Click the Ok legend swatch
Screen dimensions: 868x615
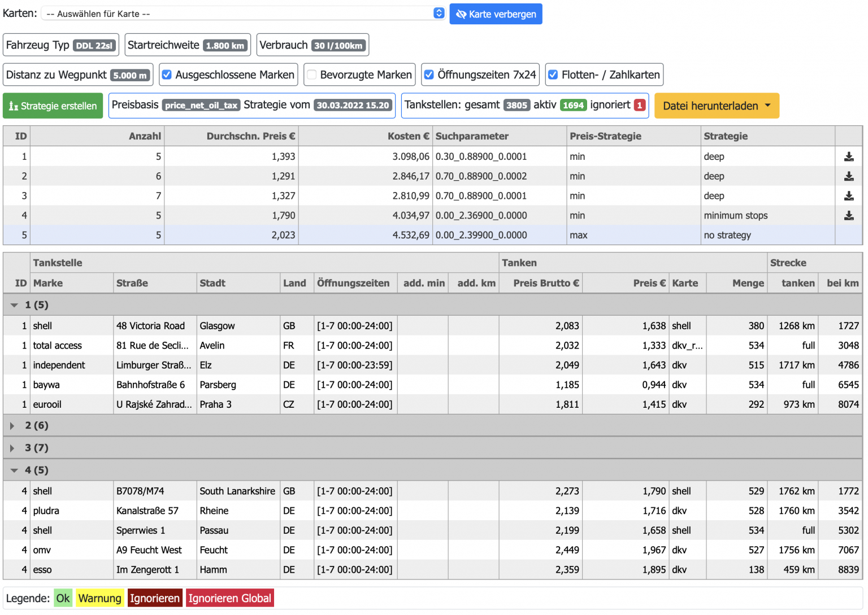point(63,599)
